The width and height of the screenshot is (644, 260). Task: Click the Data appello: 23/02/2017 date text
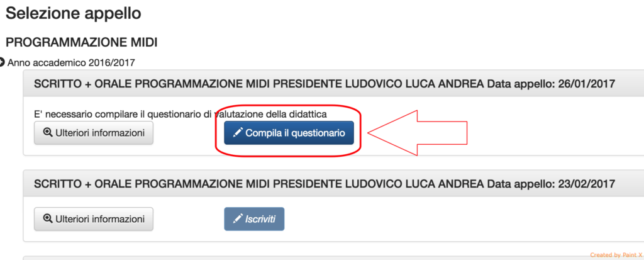coord(551,184)
